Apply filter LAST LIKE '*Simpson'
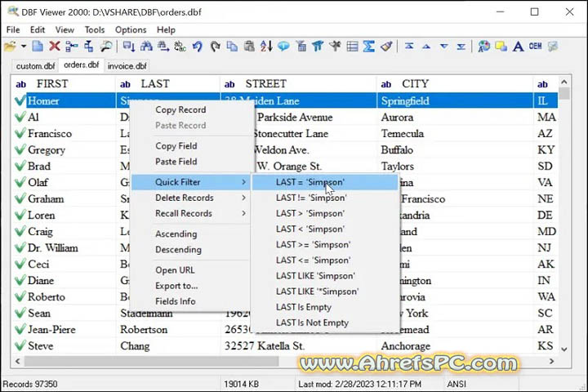 tap(325, 292)
